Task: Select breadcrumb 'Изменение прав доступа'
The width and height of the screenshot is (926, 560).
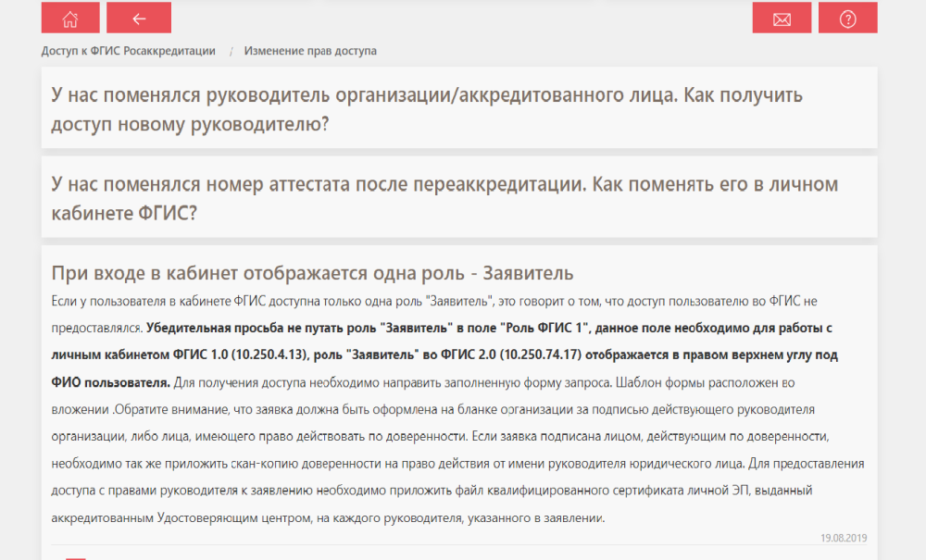Action: click(310, 51)
